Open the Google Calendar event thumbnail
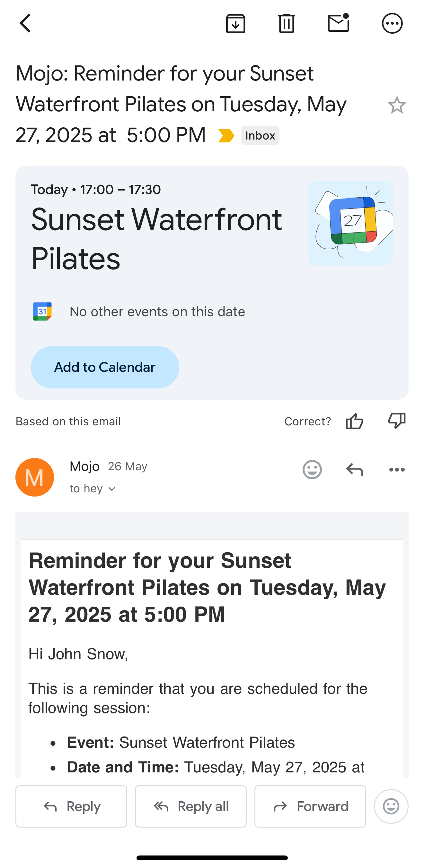The image size is (424, 868). (350, 223)
